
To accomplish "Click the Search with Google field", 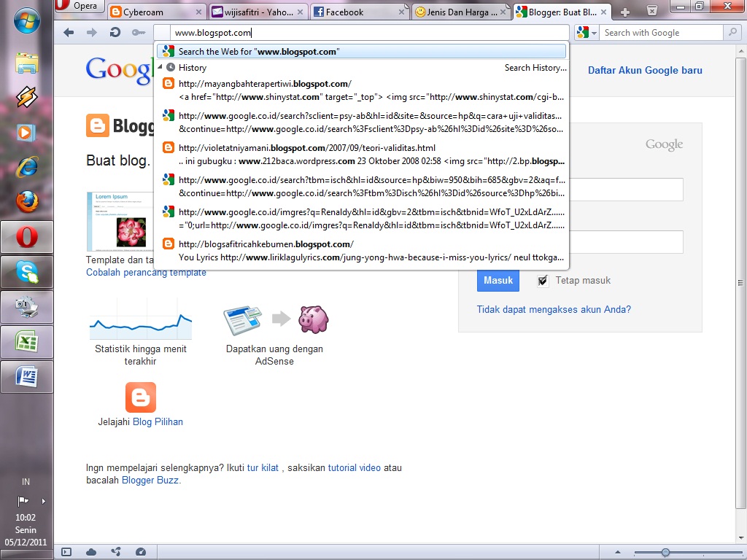I will click(661, 32).
